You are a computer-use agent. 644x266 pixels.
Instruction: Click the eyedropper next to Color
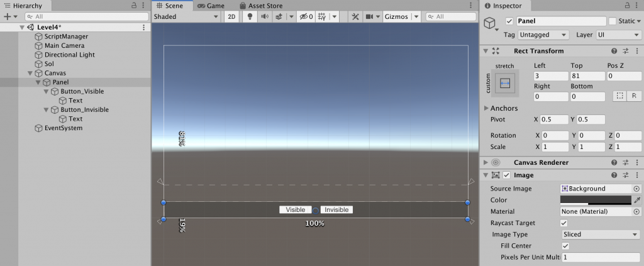[x=636, y=200]
